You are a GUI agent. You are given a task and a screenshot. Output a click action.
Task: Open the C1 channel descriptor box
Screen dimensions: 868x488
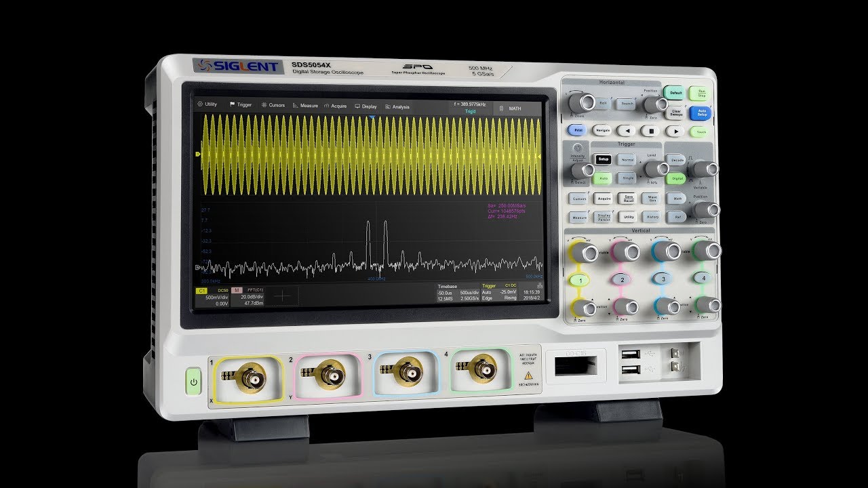212,297
